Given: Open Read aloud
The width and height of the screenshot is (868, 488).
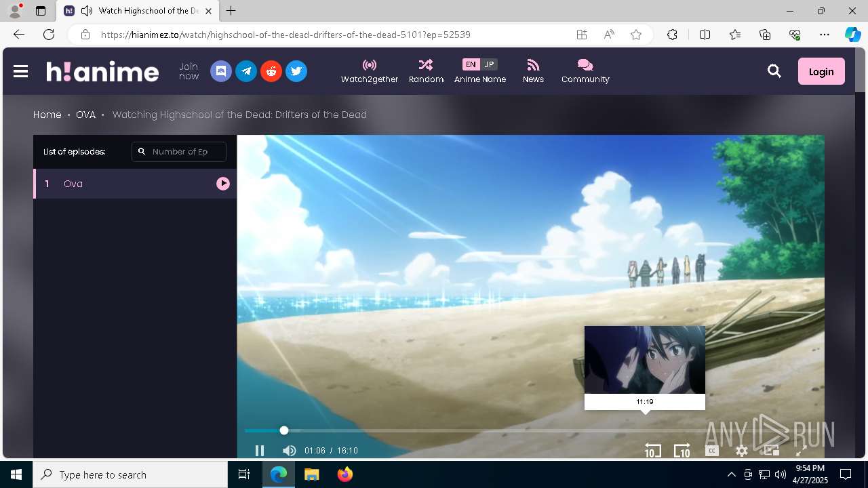Looking at the screenshot, I should [x=609, y=35].
